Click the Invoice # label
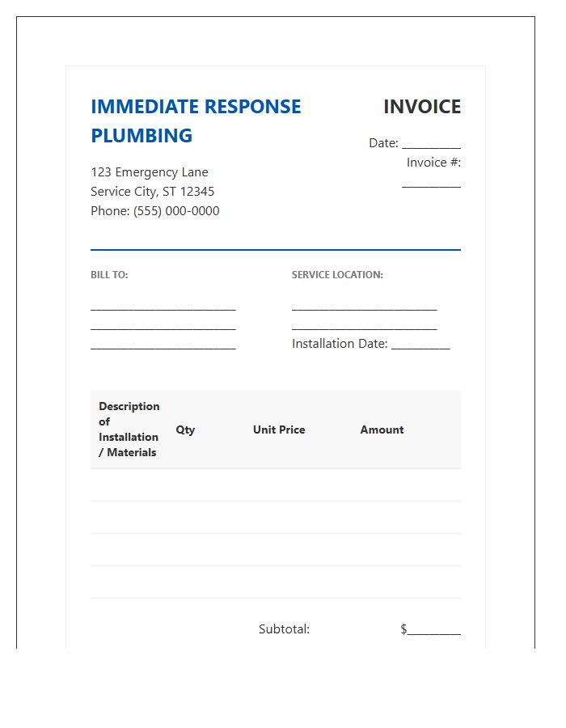Image resolution: width=566 pixels, height=728 pixels. [x=433, y=163]
